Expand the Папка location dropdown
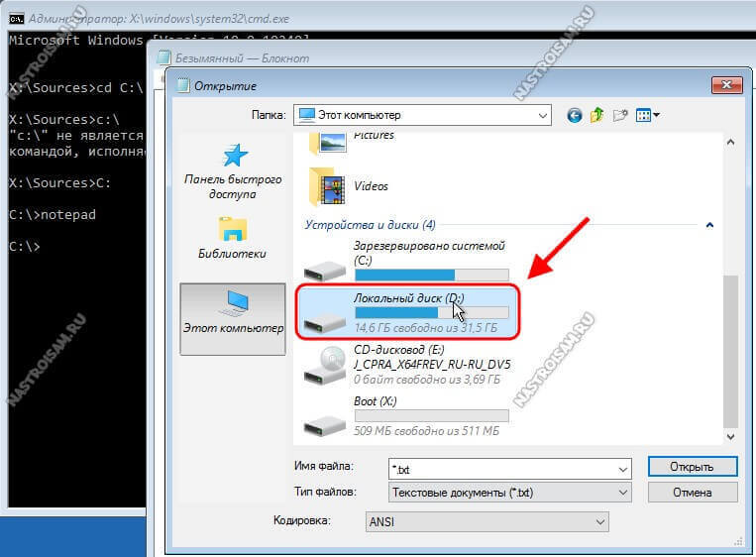This screenshot has width=756, height=557. tap(542, 116)
